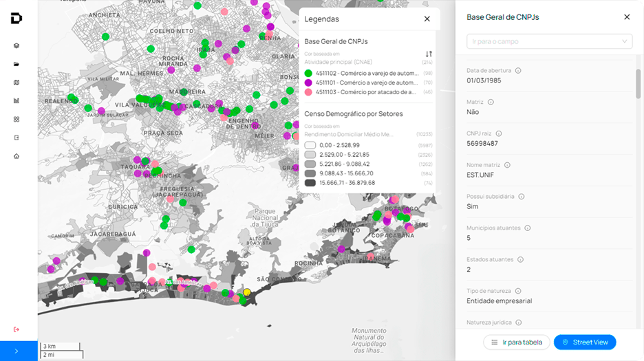Click 'Rendimento Domiciliar Médio Me...' in the legend
This screenshot has width=644, height=361.
coord(349,134)
